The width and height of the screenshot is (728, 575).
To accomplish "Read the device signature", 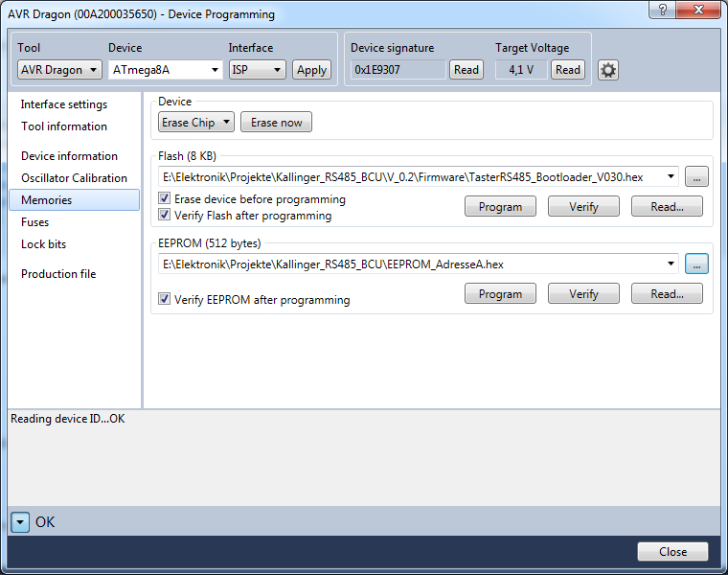I will (x=466, y=70).
